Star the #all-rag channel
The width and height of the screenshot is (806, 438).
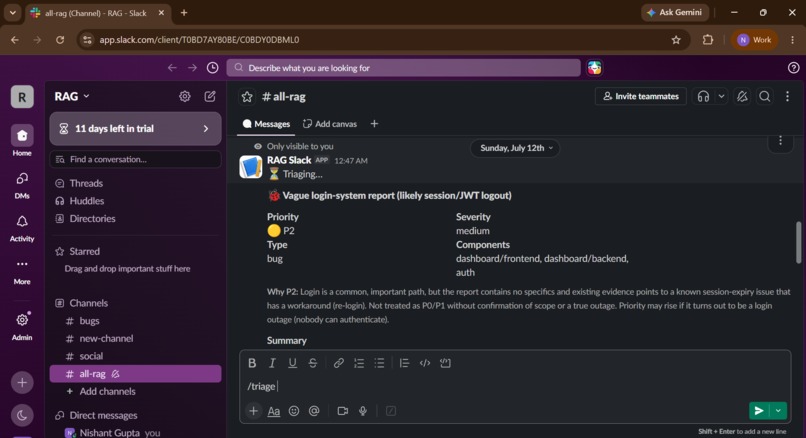(x=247, y=97)
